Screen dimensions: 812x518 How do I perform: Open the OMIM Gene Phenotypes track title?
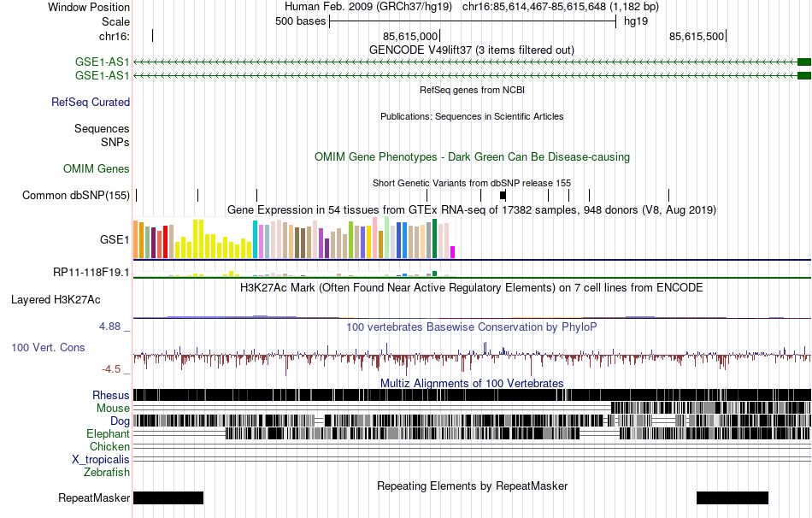tap(472, 157)
